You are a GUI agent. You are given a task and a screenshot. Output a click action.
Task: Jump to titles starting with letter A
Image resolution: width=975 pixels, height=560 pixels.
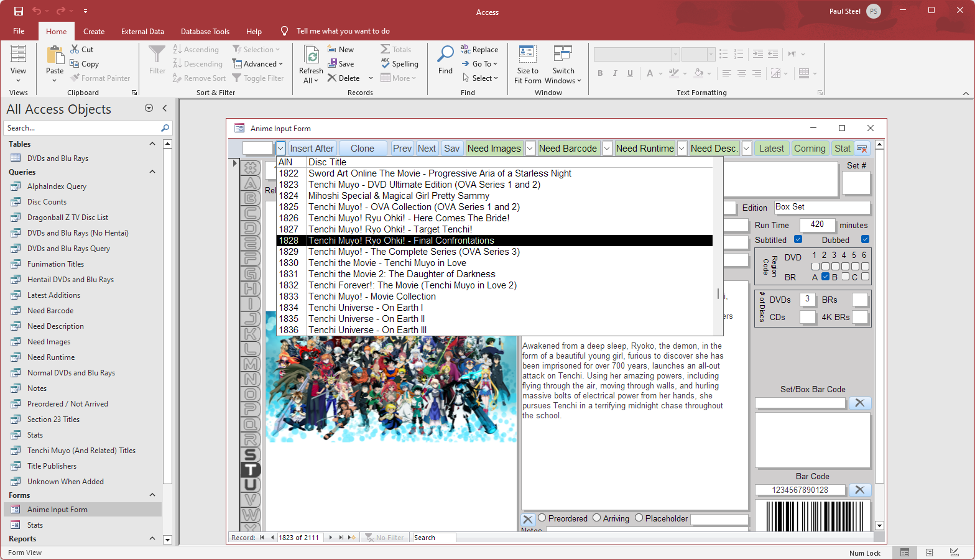point(251,183)
